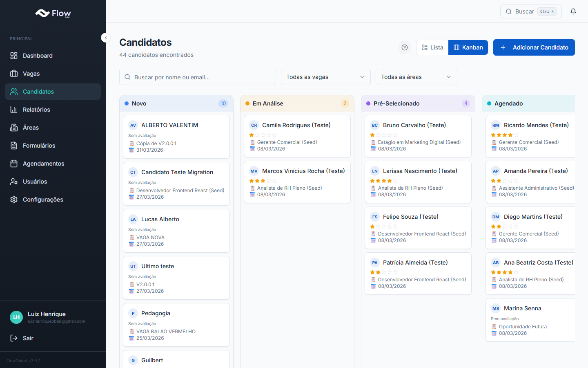Expand the Todas as áreas filter

pos(416,77)
